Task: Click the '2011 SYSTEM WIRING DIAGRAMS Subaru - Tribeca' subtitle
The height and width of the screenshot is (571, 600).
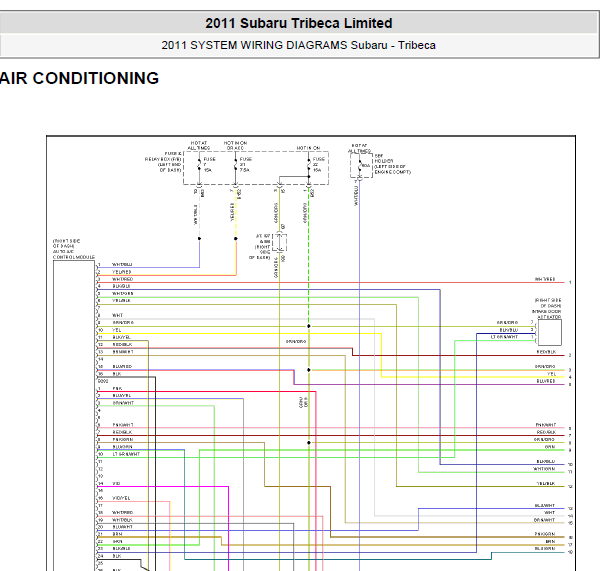Action: point(298,45)
